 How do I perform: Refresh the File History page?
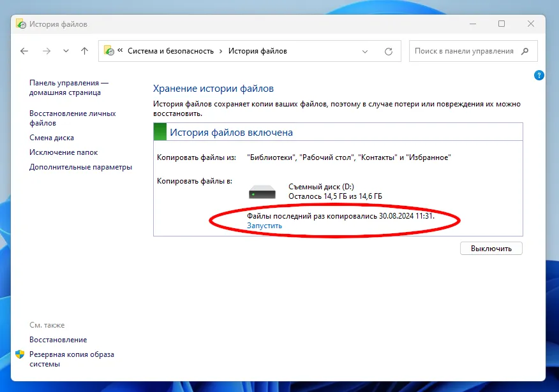388,51
